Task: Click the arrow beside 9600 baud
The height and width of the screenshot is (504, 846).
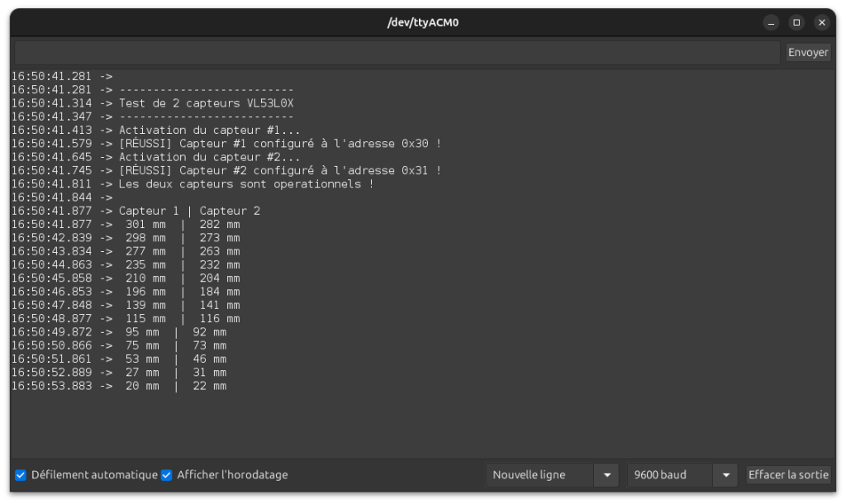Action: tap(725, 475)
